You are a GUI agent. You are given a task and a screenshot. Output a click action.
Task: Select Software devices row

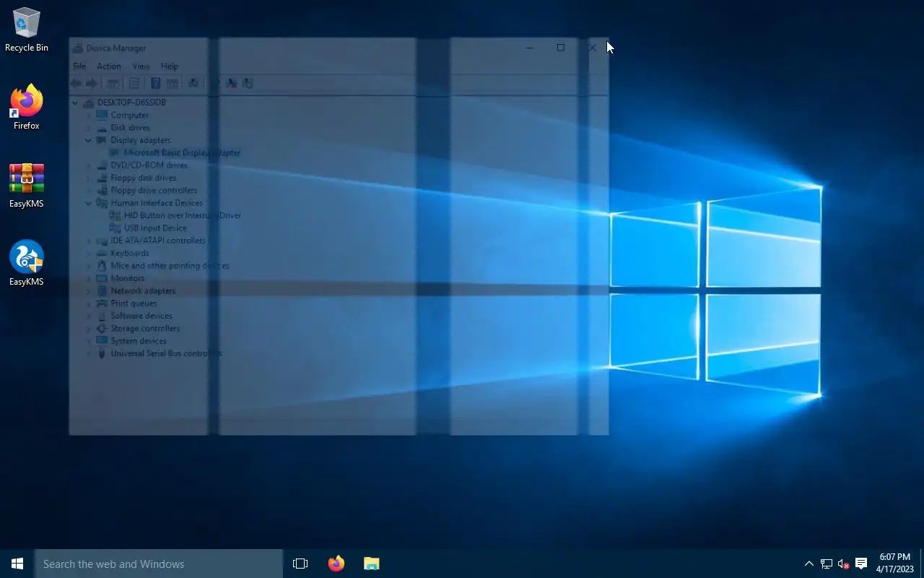coord(141,316)
